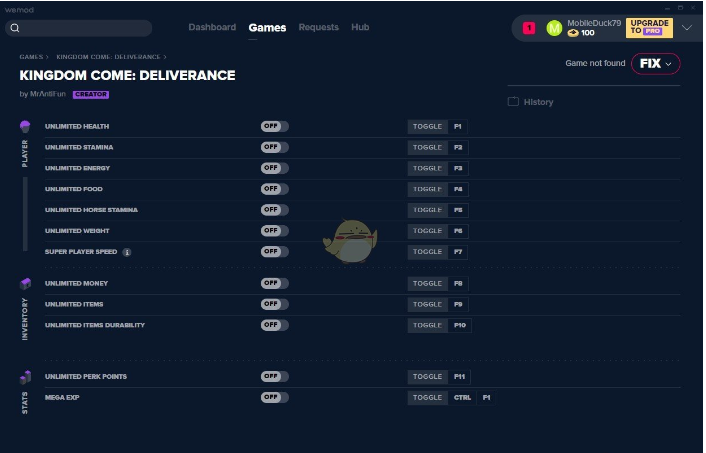Click the CTRL key binding for Mega Exp
706x453 pixels.
point(462,398)
